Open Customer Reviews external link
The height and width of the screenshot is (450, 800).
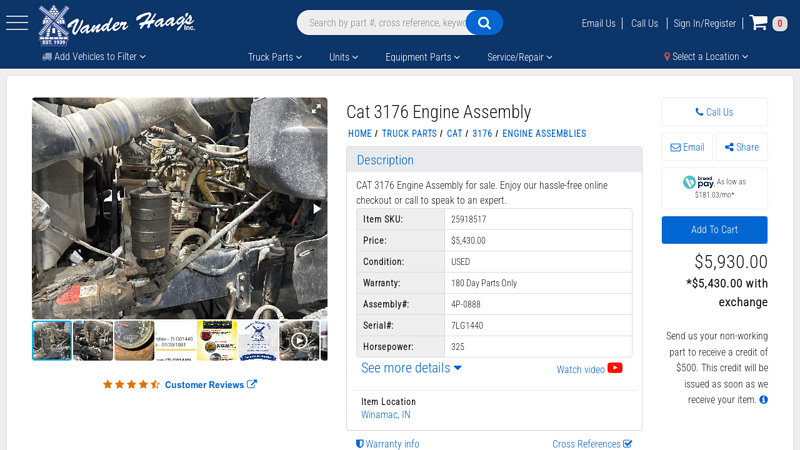point(210,385)
